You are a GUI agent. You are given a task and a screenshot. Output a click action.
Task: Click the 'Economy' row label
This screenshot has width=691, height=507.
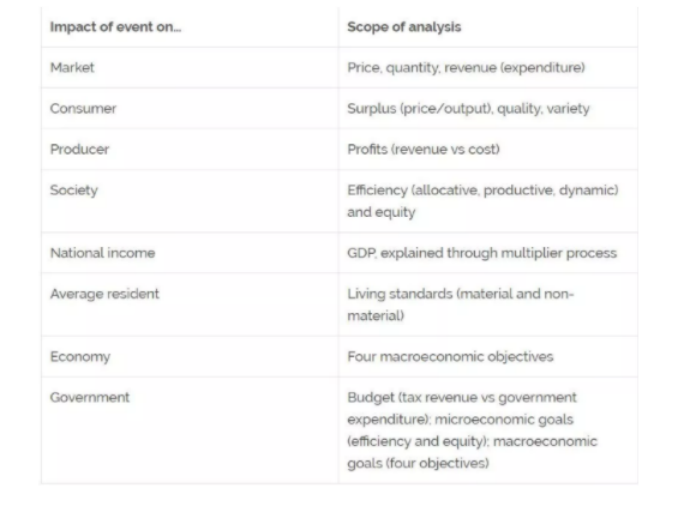pyautogui.click(x=80, y=357)
